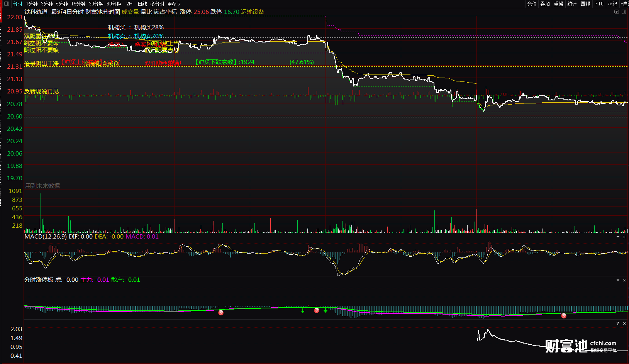Click the 竞价 button
The width and height of the screenshot is (629, 364).
pyautogui.click(x=532, y=4)
